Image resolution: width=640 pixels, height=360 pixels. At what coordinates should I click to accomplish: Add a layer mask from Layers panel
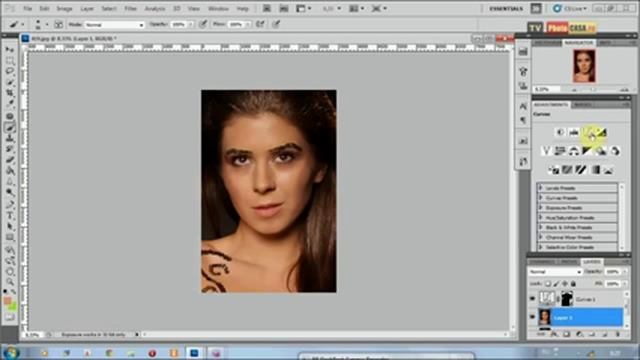coord(567,335)
